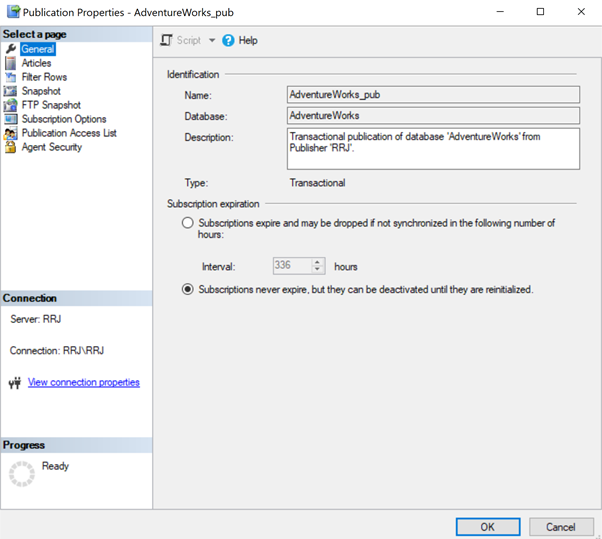Click the Publication Access List users icon
This screenshot has width=602, height=539.
tap(10, 133)
